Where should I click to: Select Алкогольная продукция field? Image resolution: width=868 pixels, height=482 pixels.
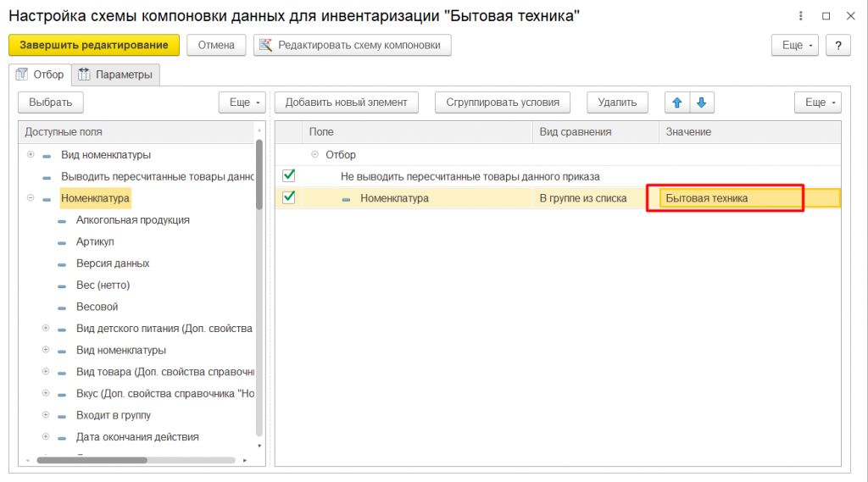pyautogui.click(x=133, y=220)
